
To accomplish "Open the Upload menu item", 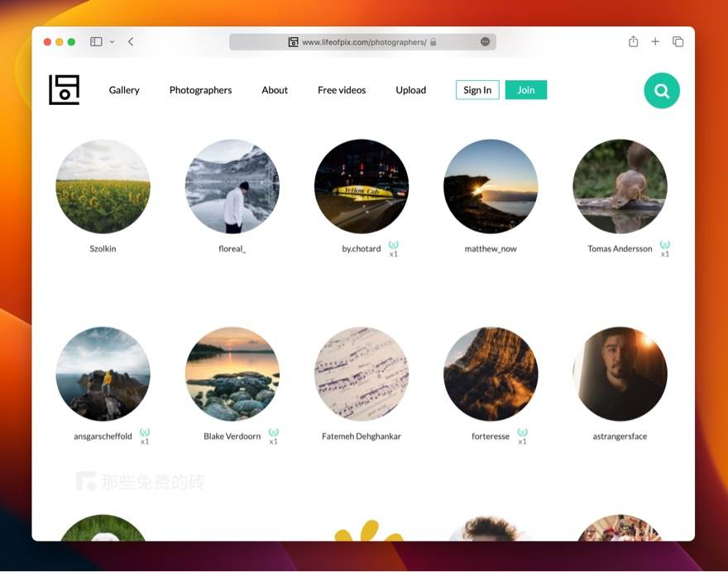I will (x=411, y=90).
